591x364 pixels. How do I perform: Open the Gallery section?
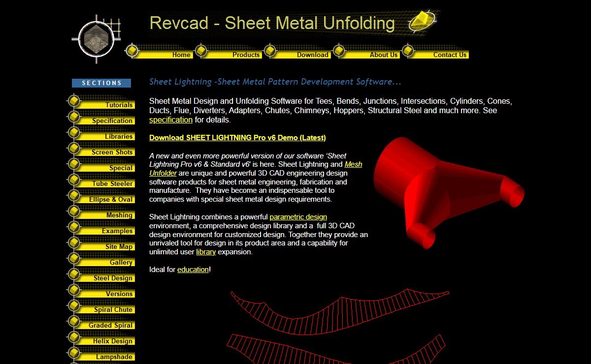121,262
